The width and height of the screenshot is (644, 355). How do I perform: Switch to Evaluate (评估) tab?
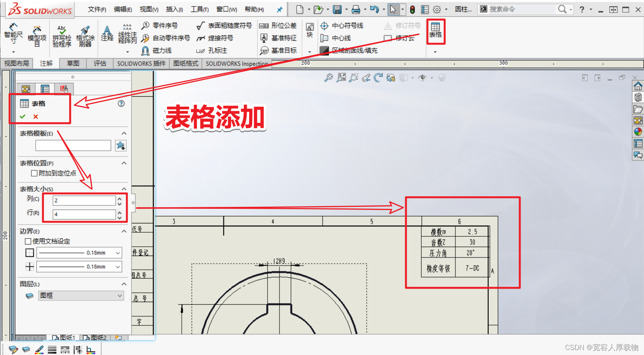[x=100, y=63]
